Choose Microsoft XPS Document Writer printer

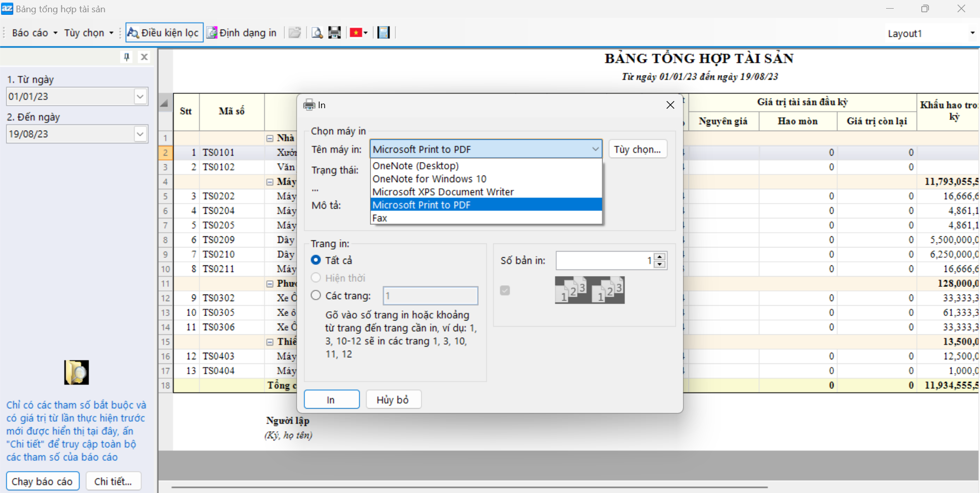pos(443,192)
